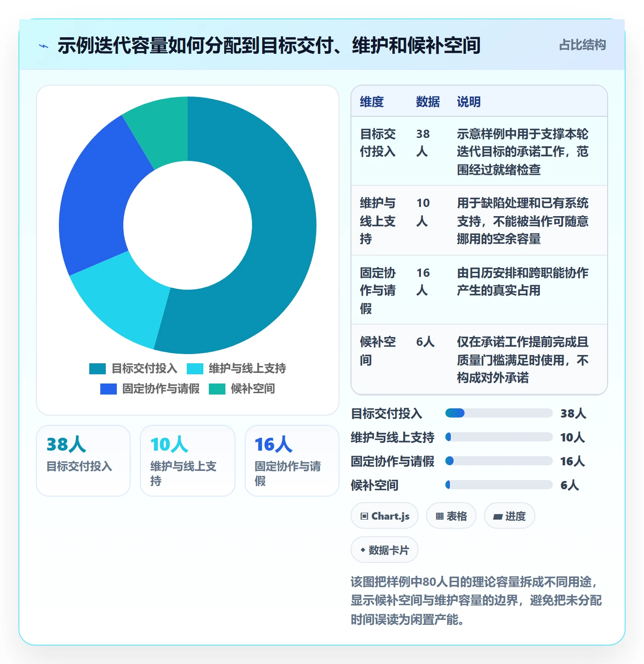Toggle 固定协作与请假 legend swatch
This screenshot has height=664, width=644.
tap(109, 389)
